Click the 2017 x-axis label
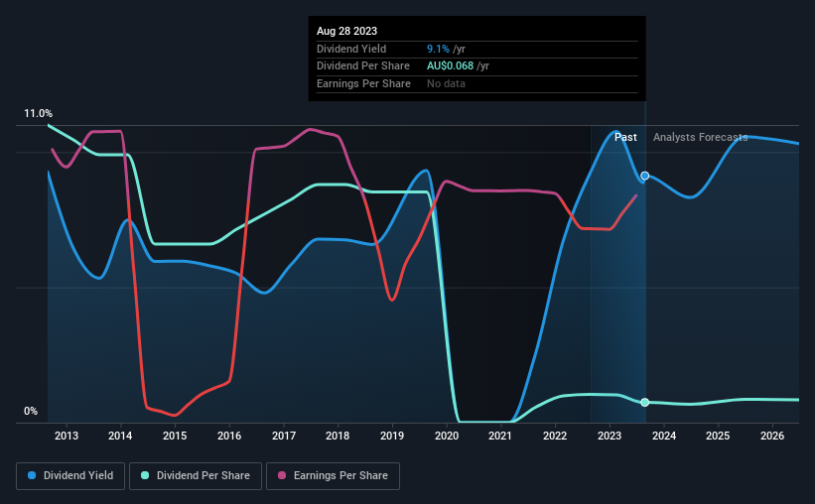The width and height of the screenshot is (815, 504). click(x=284, y=436)
